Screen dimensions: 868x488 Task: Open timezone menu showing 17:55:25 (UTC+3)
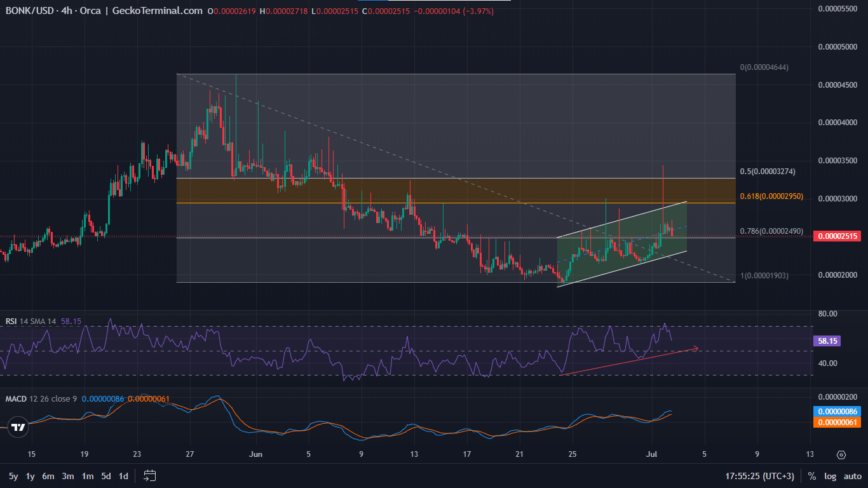point(759,476)
